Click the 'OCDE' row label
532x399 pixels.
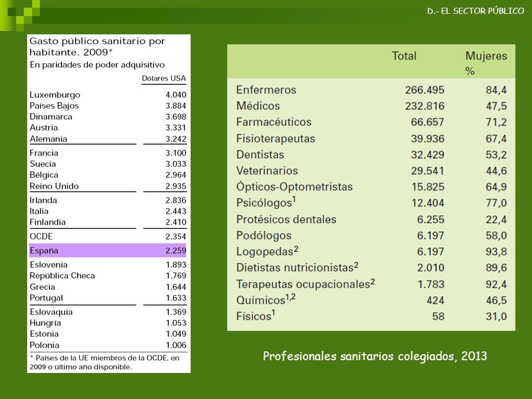(x=41, y=237)
